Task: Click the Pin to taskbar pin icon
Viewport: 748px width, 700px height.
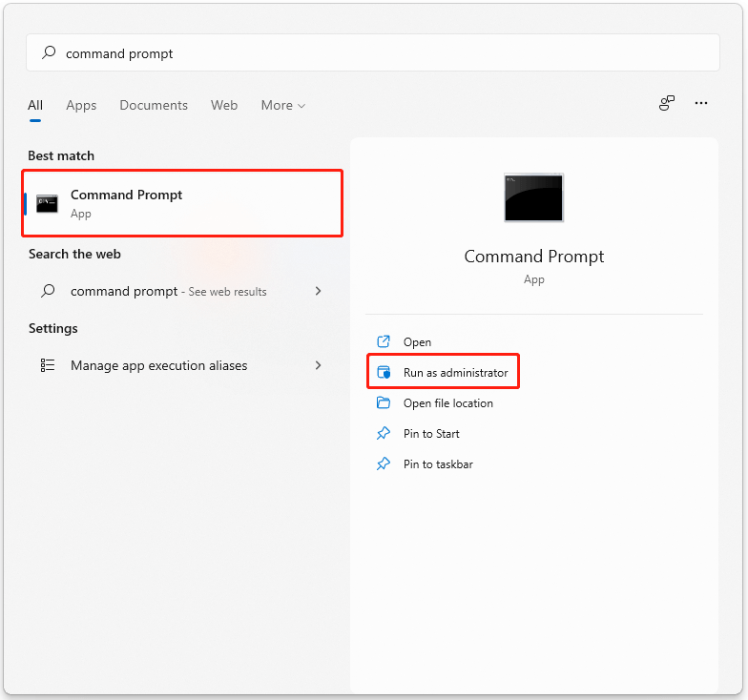Action: pyautogui.click(x=384, y=463)
